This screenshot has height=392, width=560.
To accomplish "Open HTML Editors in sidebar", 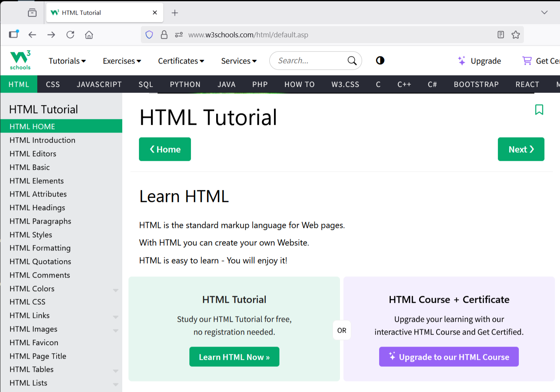I will (x=61, y=154).
